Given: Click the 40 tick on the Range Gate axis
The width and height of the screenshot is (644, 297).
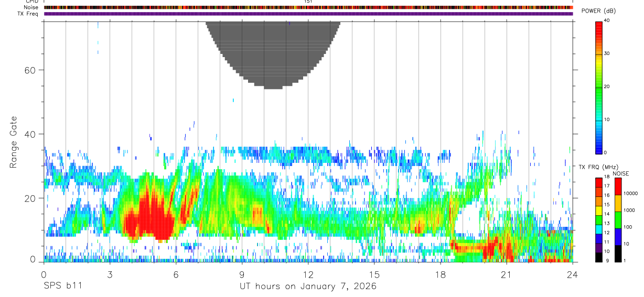Looking at the screenshot, I should [30, 134].
